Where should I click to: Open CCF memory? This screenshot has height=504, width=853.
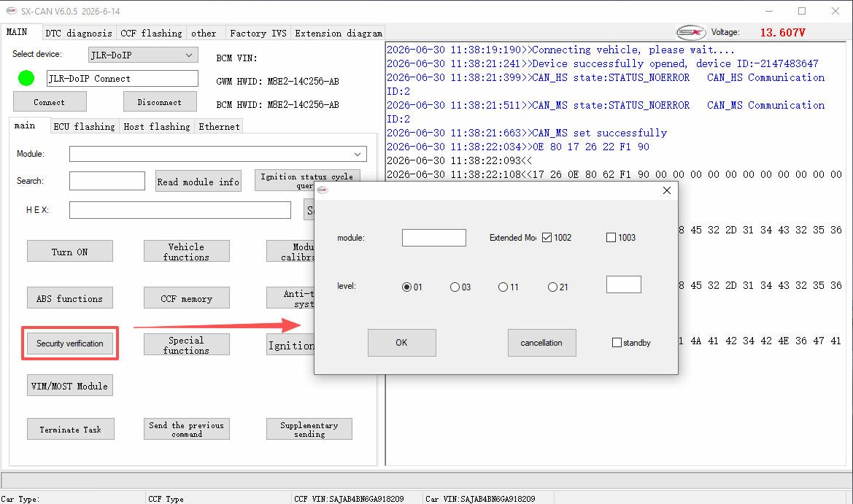[x=186, y=298]
